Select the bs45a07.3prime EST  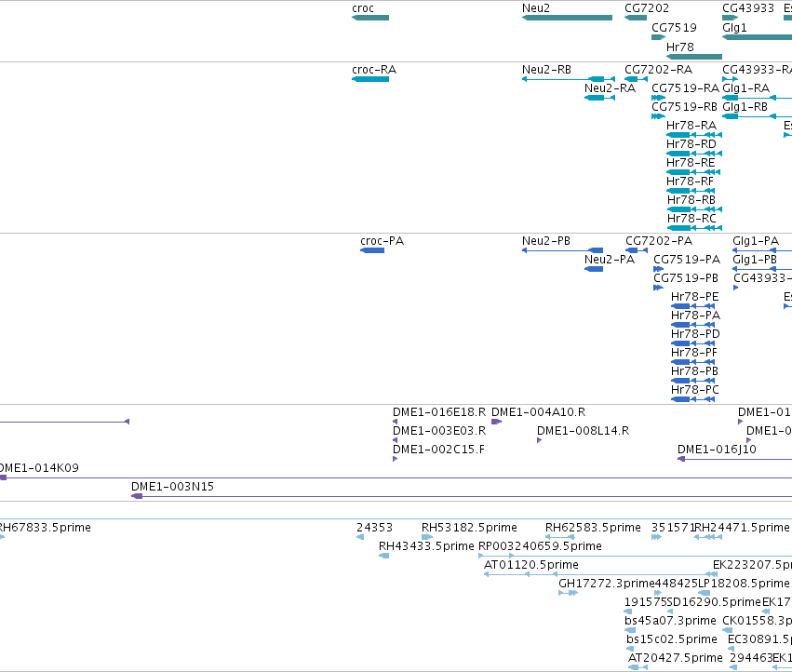point(630,630)
